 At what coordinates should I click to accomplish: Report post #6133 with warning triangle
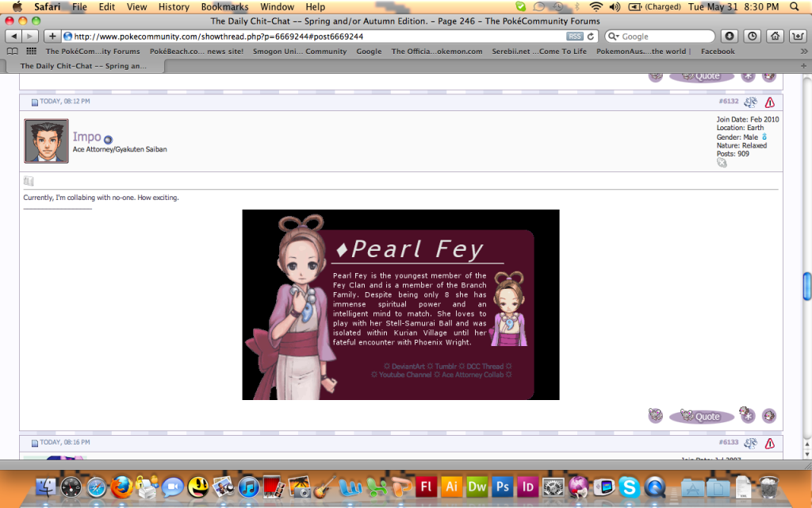point(770,443)
